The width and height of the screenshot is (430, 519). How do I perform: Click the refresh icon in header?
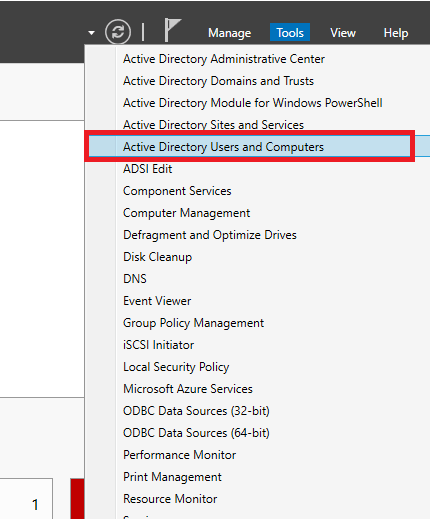point(118,32)
